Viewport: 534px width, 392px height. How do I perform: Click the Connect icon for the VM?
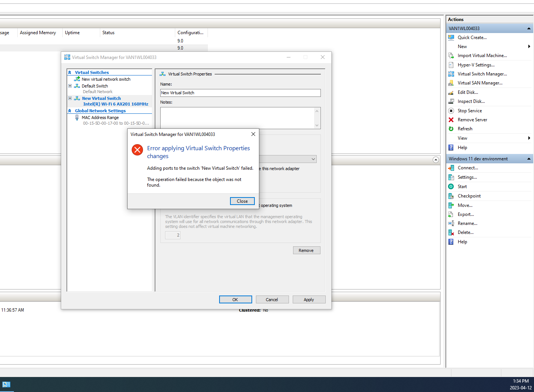(x=451, y=168)
